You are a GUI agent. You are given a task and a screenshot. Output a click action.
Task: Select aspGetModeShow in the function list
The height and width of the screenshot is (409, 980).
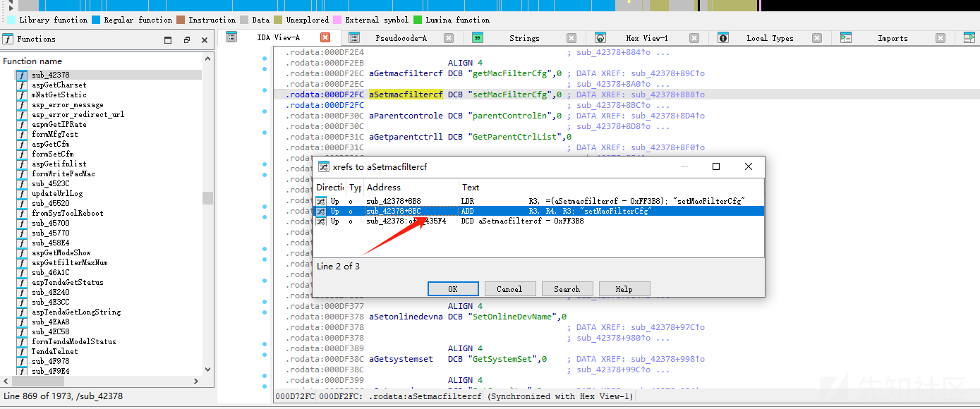pos(61,252)
